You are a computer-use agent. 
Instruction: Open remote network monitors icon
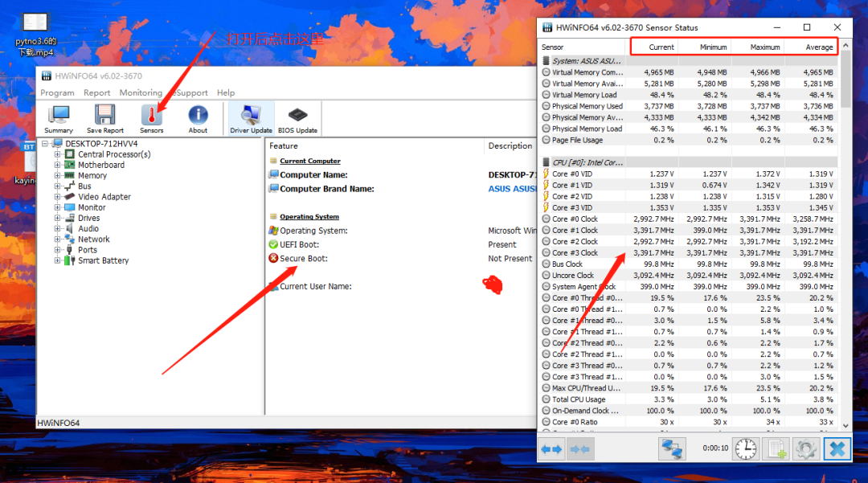[672, 448]
